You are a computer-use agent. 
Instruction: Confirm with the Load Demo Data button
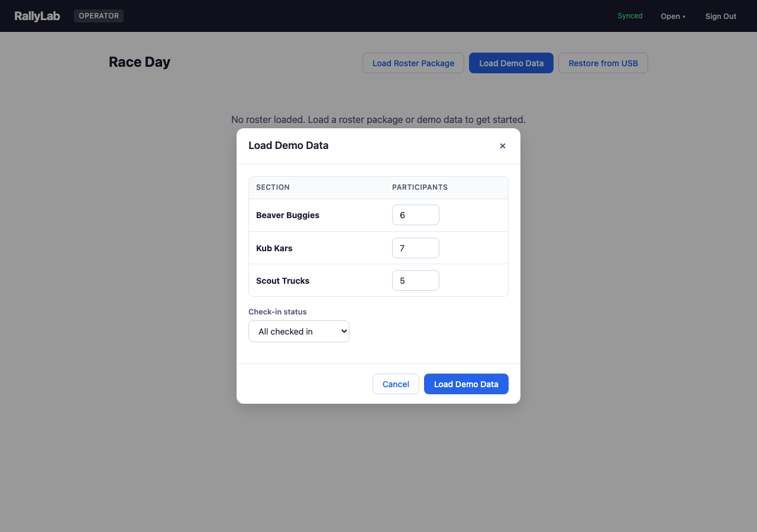[x=466, y=384]
